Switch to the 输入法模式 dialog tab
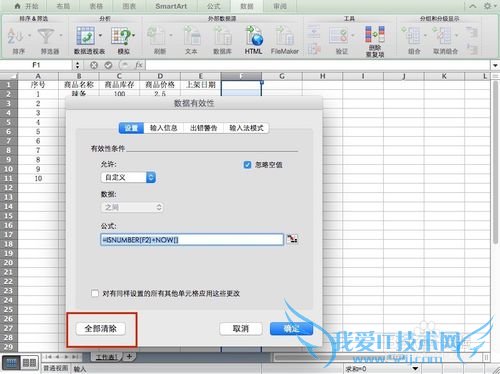Viewport: 500px width, 374px height. [x=246, y=128]
